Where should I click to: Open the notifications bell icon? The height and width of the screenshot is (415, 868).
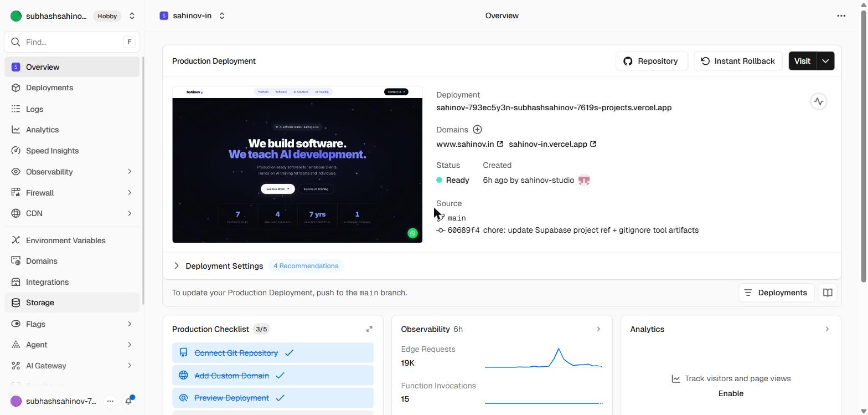(128, 401)
